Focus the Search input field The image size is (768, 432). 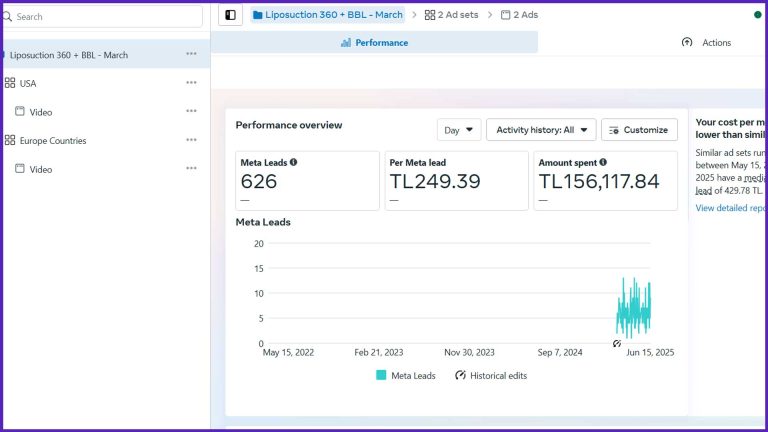102,17
